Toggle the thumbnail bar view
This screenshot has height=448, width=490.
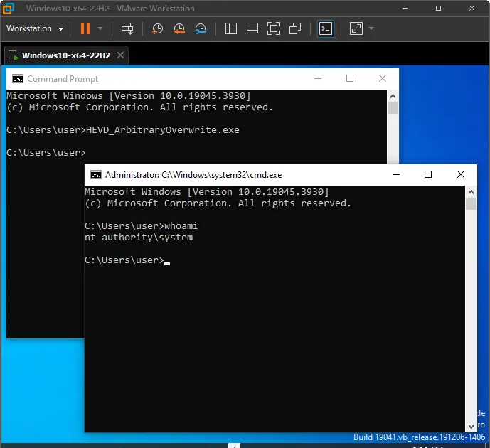pyautogui.click(x=252, y=28)
